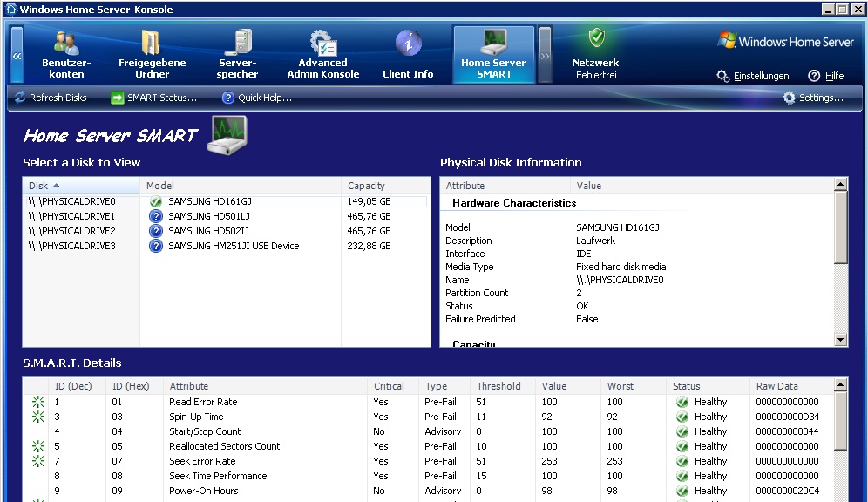Screen dimensions: 868x502
Task: Click the unknown-status icon for SAMSUNG HM251JI USB
Action: [x=156, y=246]
